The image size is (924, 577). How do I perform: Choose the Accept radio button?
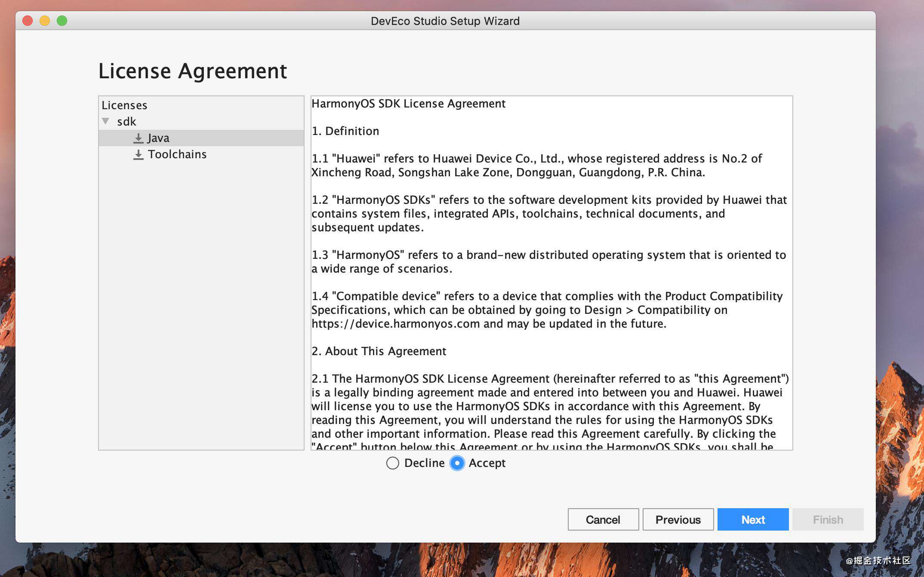point(457,463)
